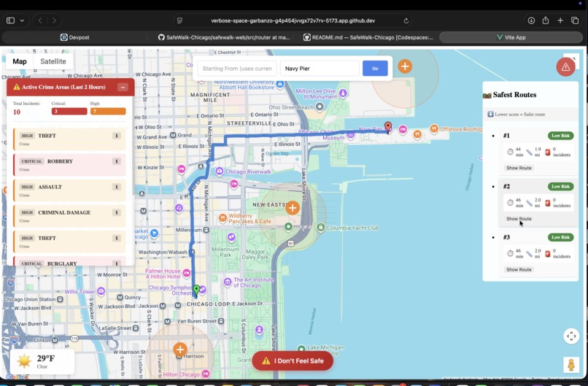Open the Safari downloads icon
This screenshot has height=386, width=588.
(x=531, y=20)
